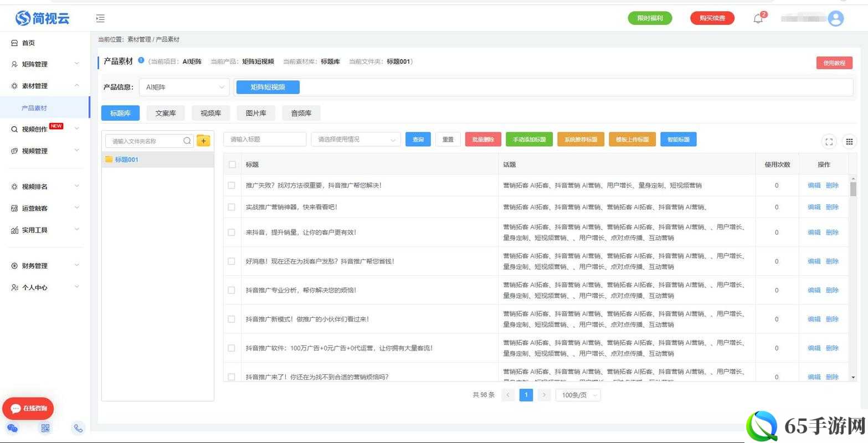Click 删除 for 实战推广营销神器 row
Image resolution: width=868 pixels, height=443 pixels.
click(x=832, y=207)
